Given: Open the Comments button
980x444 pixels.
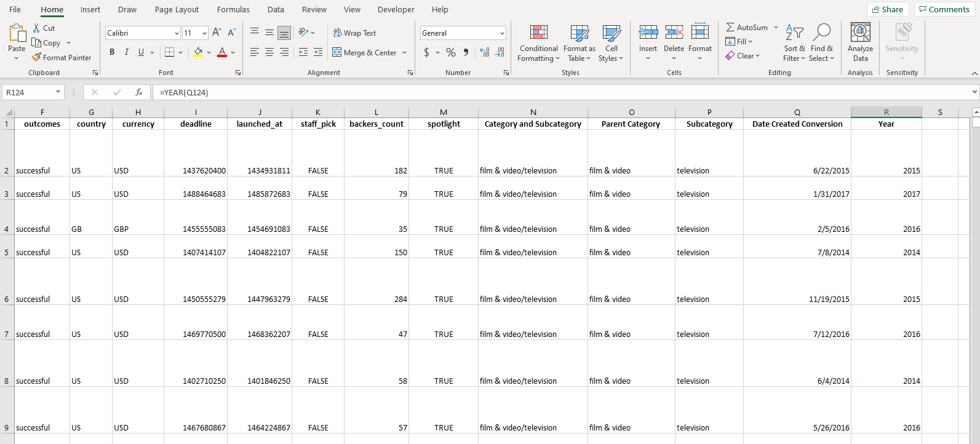Looking at the screenshot, I should coord(944,9).
